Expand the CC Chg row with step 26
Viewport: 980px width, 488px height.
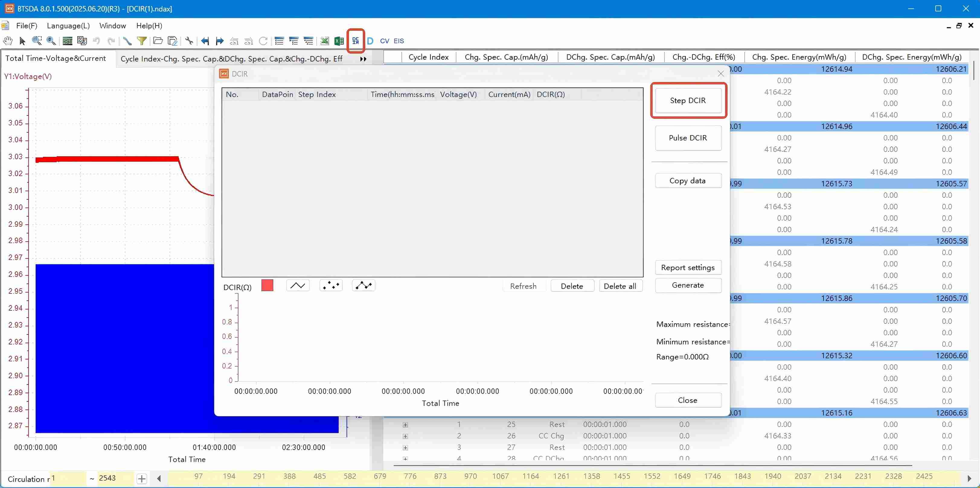pyautogui.click(x=405, y=436)
